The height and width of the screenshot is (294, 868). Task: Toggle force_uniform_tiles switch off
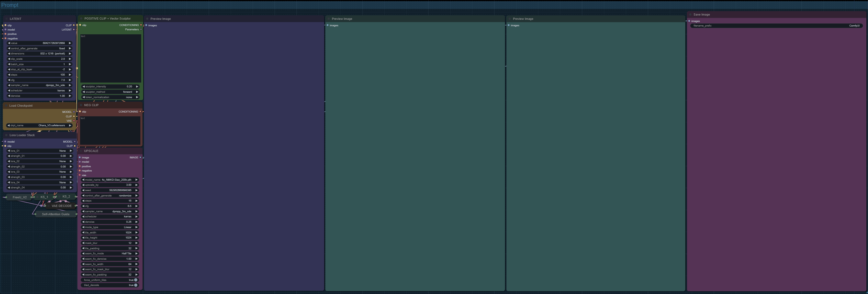point(110,280)
